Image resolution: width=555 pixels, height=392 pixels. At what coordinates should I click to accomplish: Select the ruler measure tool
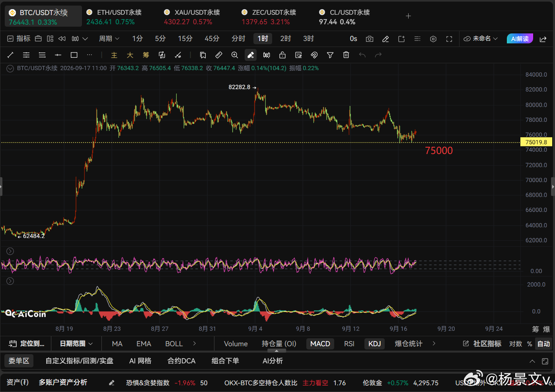(x=219, y=55)
